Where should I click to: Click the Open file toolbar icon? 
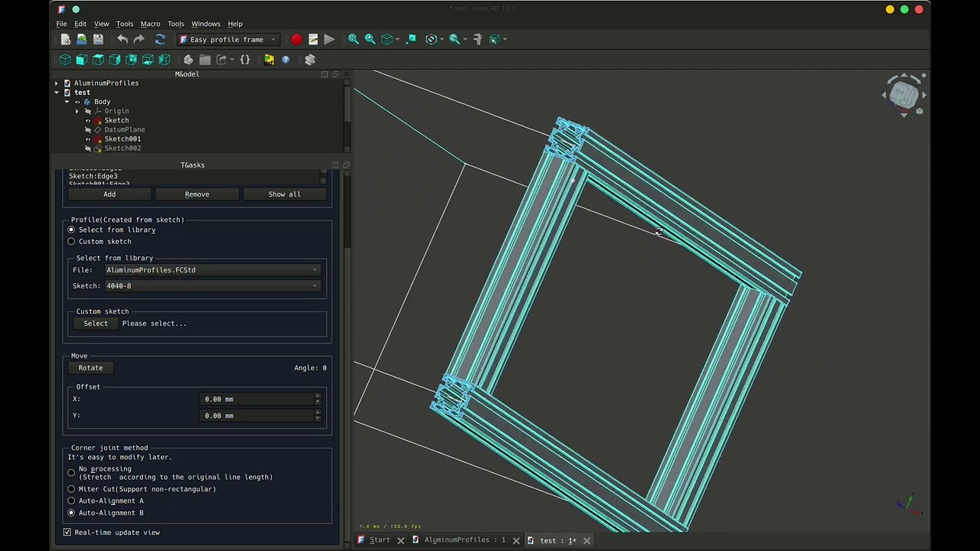pos(82,39)
